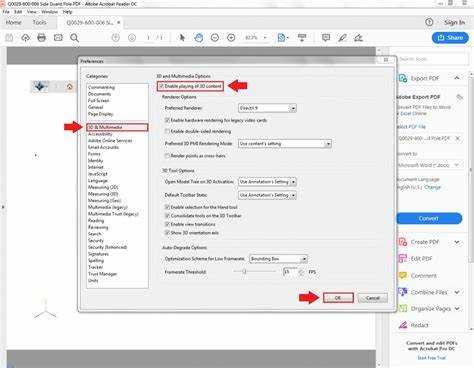This screenshot has width=474, height=368.
Task: Toggle Enable selection for the Hand tool
Action: click(x=167, y=207)
